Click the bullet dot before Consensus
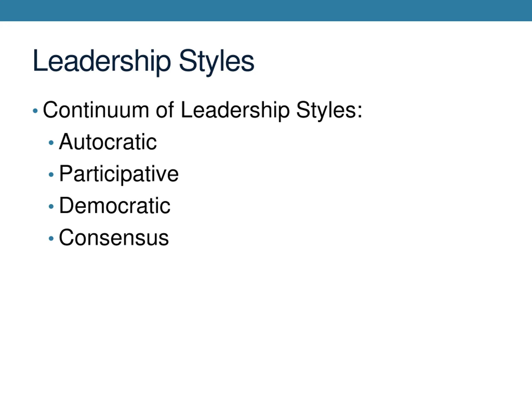This screenshot has width=532, height=399. tap(51, 238)
